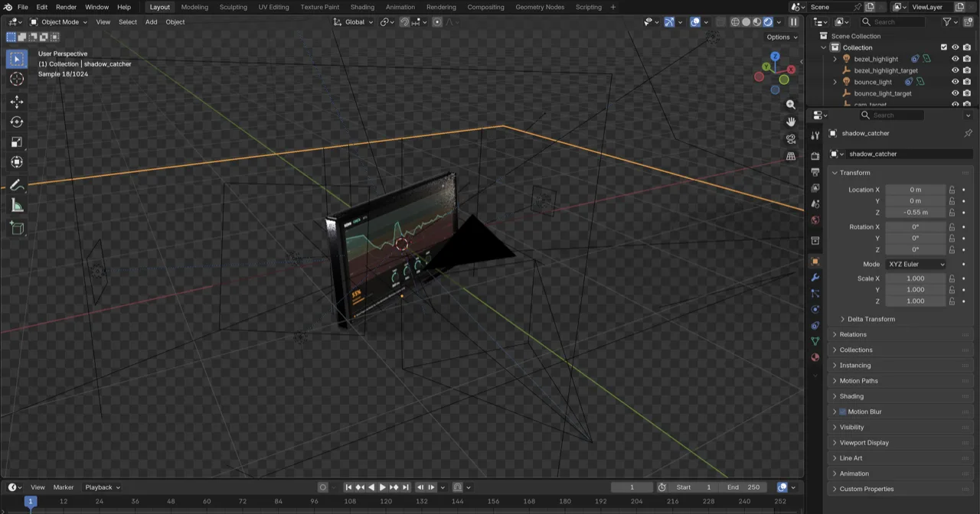Open the Global transform orientation dropdown
980x514 pixels.
point(357,21)
